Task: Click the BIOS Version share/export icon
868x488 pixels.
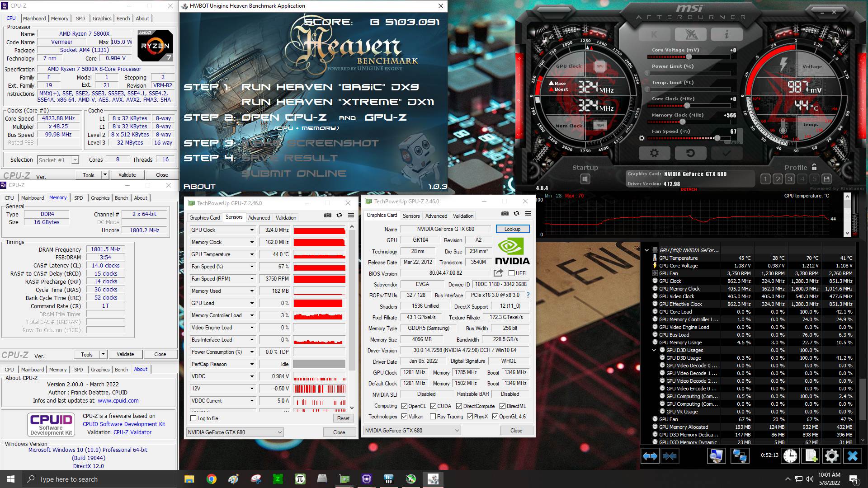Action: [498, 273]
